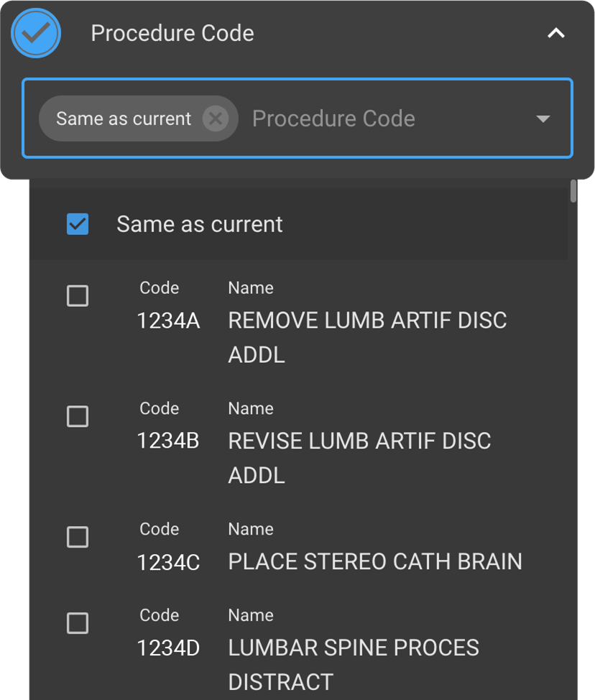
Task: Click code label 1234A in the list
Action: click(168, 321)
